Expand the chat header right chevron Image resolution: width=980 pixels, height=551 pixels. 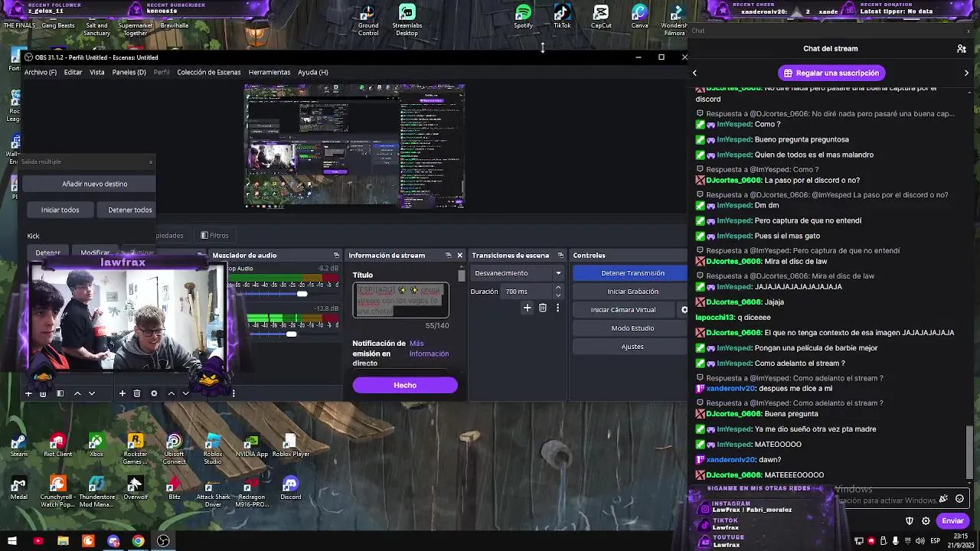tap(966, 73)
